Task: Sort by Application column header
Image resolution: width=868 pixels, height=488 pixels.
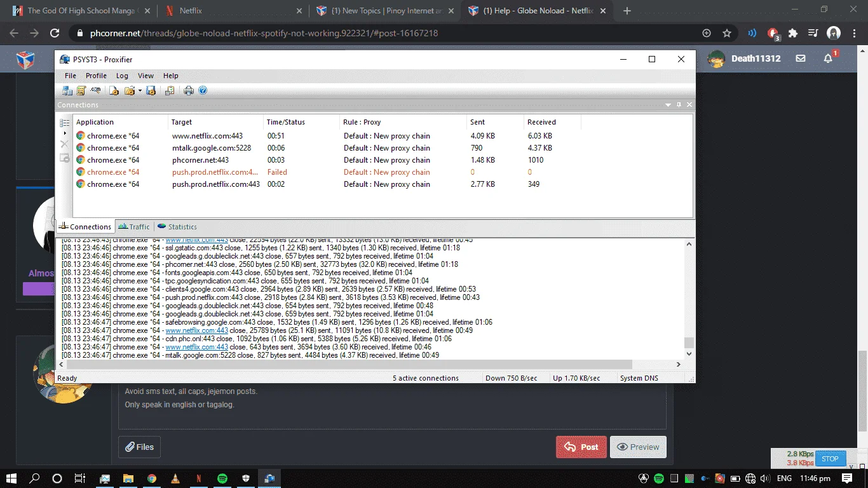Action: tap(121, 122)
